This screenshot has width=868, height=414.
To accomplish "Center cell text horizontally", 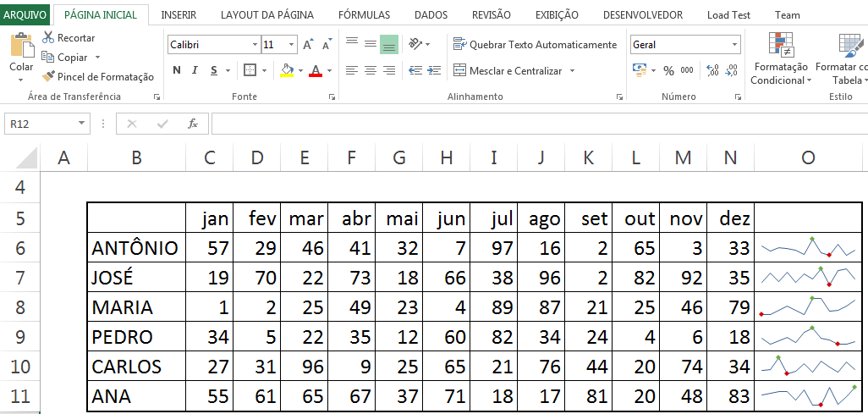I will point(371,70).
